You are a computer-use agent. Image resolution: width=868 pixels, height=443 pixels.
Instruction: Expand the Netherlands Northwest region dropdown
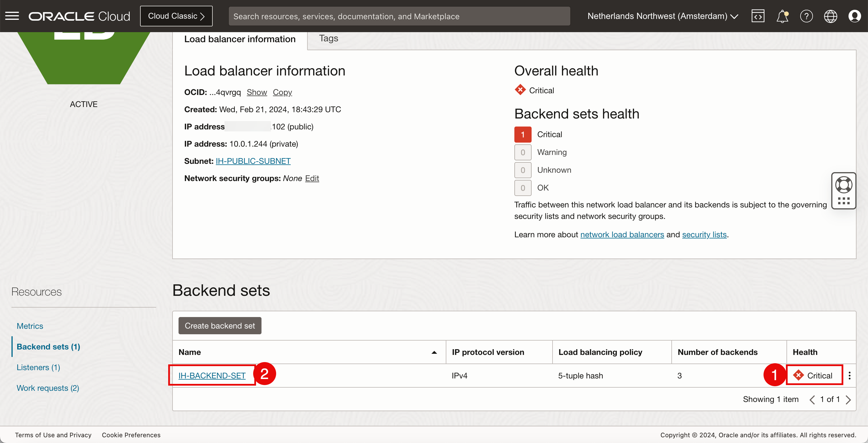[x=663, y=16]
